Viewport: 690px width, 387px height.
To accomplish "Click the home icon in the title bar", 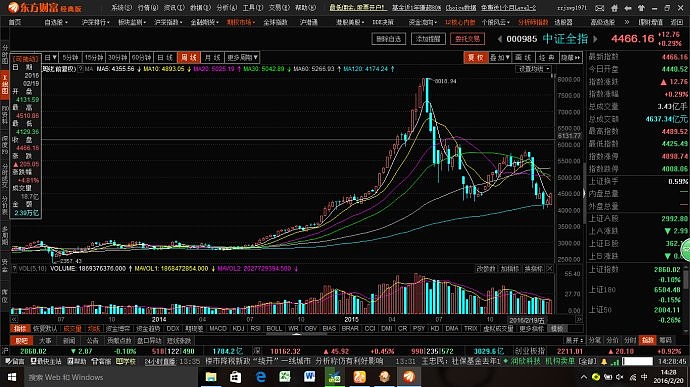I will (x=614, y=8).
